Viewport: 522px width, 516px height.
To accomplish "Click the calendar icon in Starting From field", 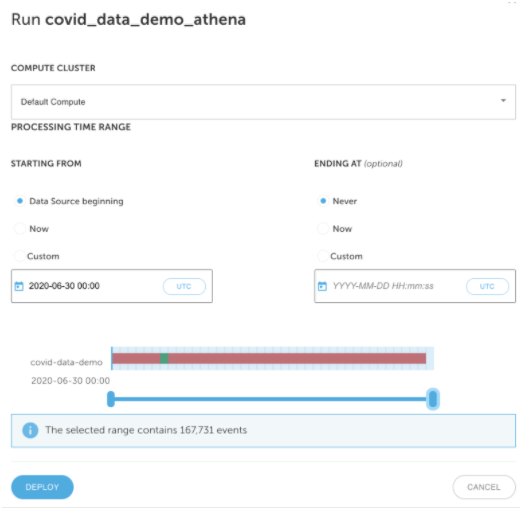I will coord(19,286).
